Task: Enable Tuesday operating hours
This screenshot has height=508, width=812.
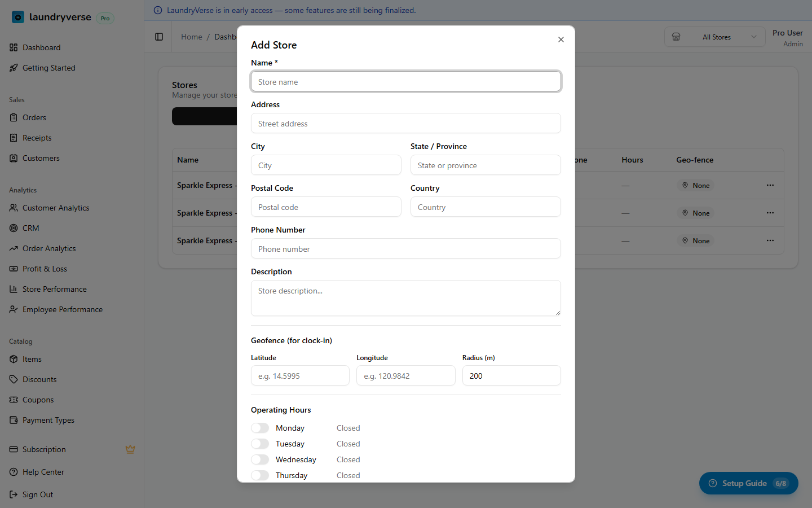Action: [260, 444]
